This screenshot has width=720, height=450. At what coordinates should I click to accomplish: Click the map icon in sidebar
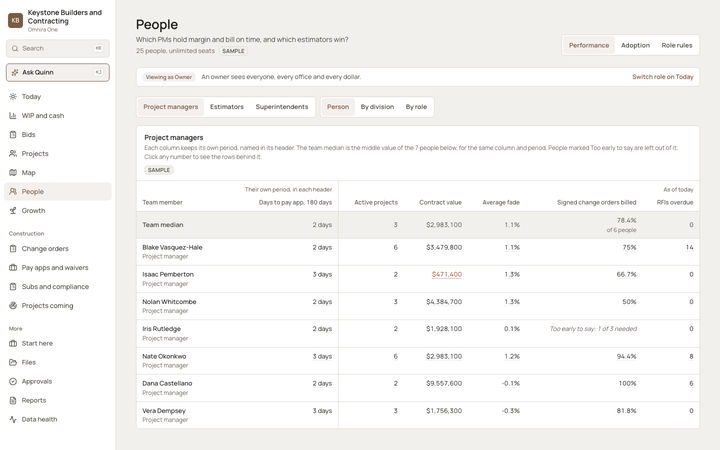point(13,173)
